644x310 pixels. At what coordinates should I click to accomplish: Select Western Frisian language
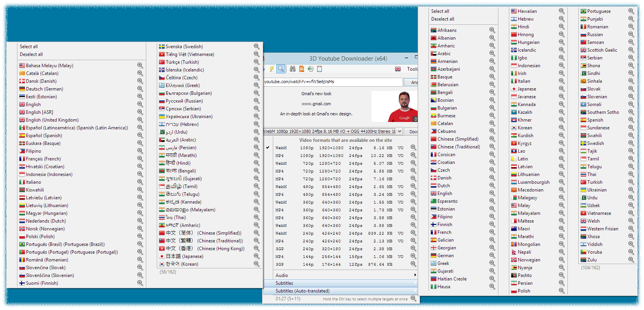coord(608,229)
